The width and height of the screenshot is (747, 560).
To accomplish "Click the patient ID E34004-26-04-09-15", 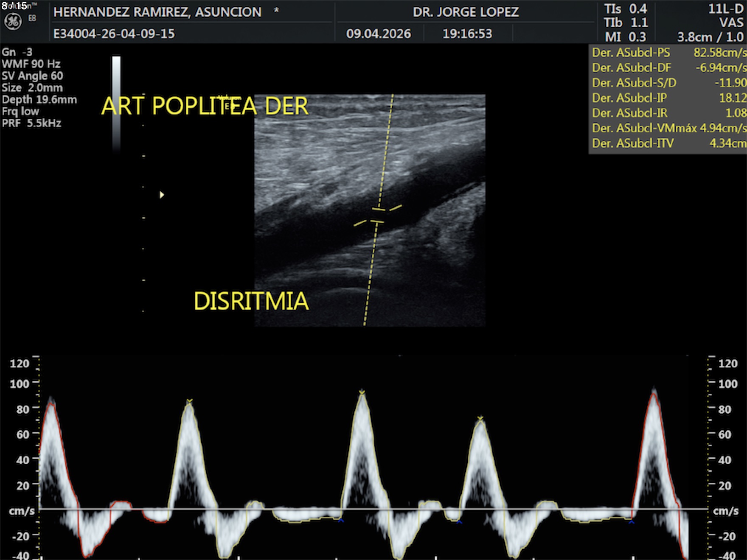I will [114, 34].
